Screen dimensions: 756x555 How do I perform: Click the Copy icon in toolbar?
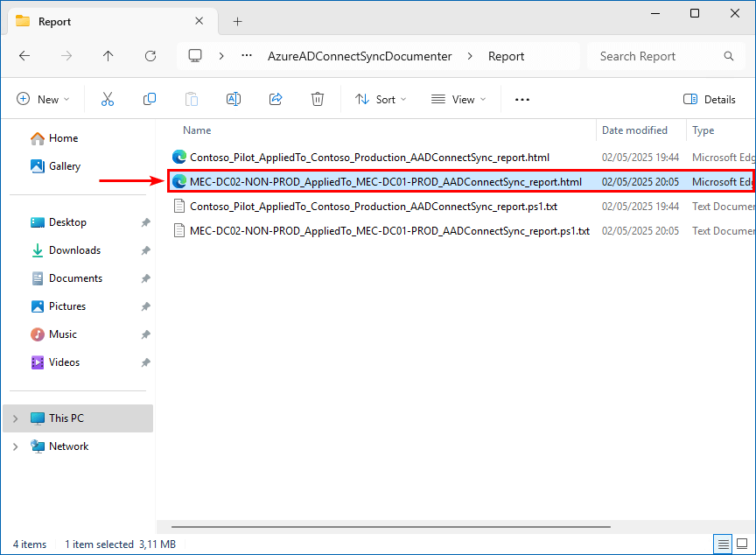point(150,99)
